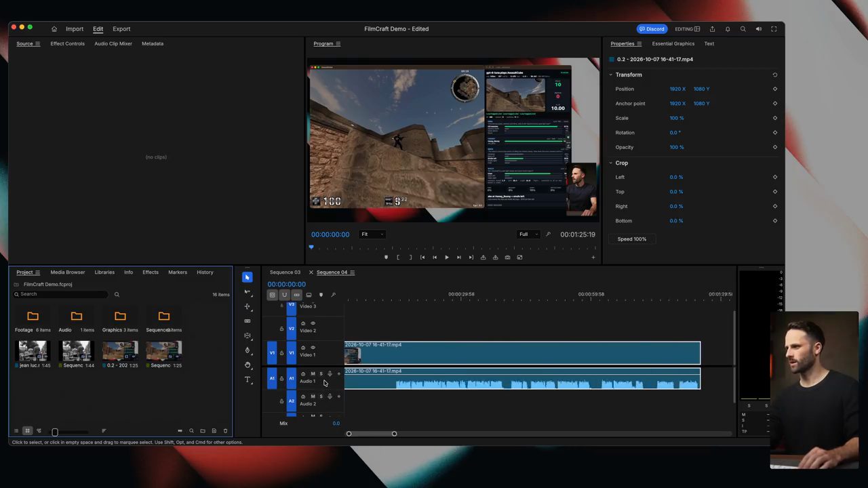Select the Track Select Forward tool
Viewport: 868px width, 488px height.
click(x=247, y=291)
